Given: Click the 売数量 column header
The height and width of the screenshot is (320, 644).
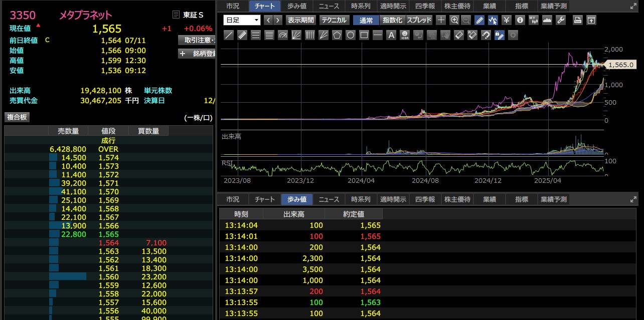Looking at the screenshot, I should click(x=68, y=131).
